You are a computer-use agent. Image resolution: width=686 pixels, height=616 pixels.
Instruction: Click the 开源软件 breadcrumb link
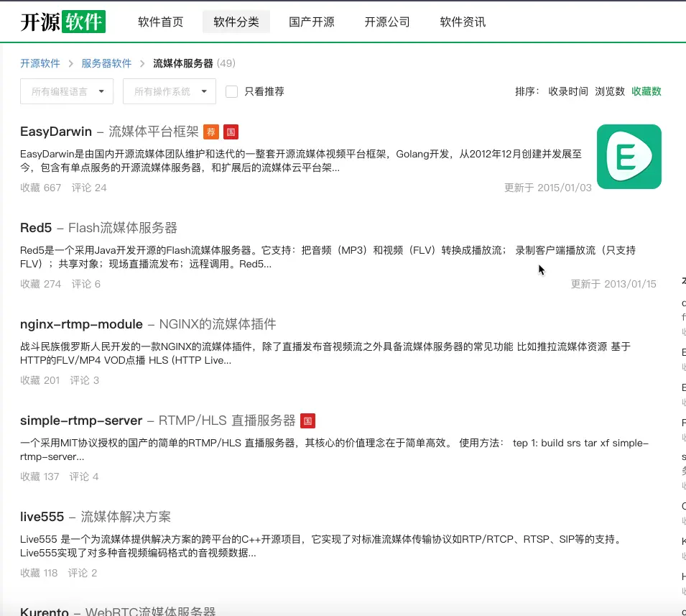[x=40, y=63]
